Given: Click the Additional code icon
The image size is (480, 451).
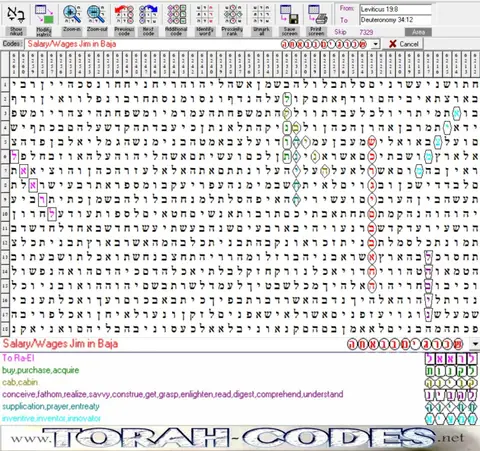Looking at the screenshot, I should pos(176,15).
